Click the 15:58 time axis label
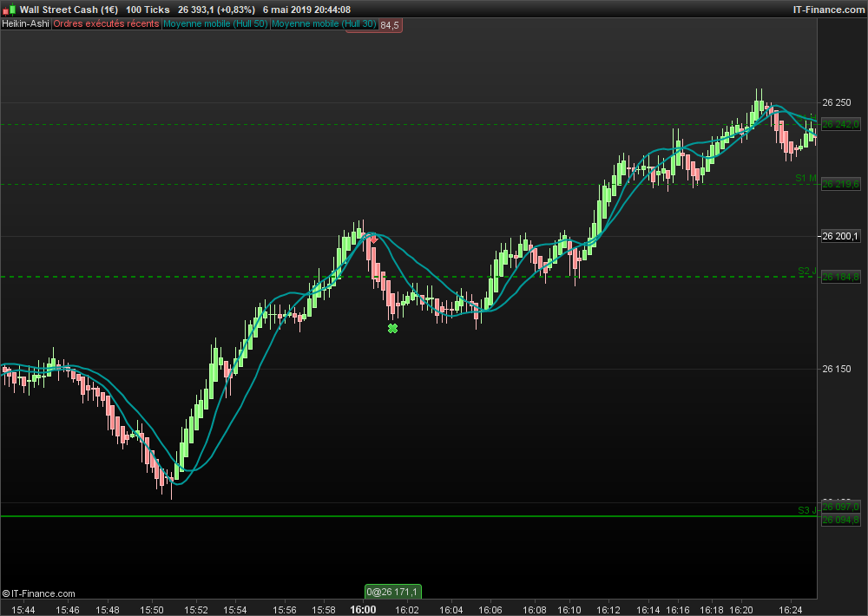Viewport: 868px width, 616px height. tap(323, 610)
